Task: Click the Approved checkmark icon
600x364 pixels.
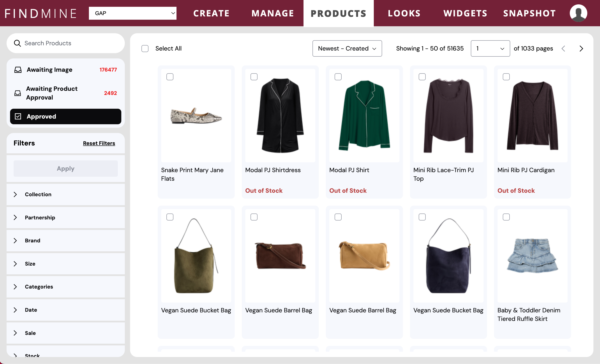Action: pyautogui.click(x=18, y=116)
